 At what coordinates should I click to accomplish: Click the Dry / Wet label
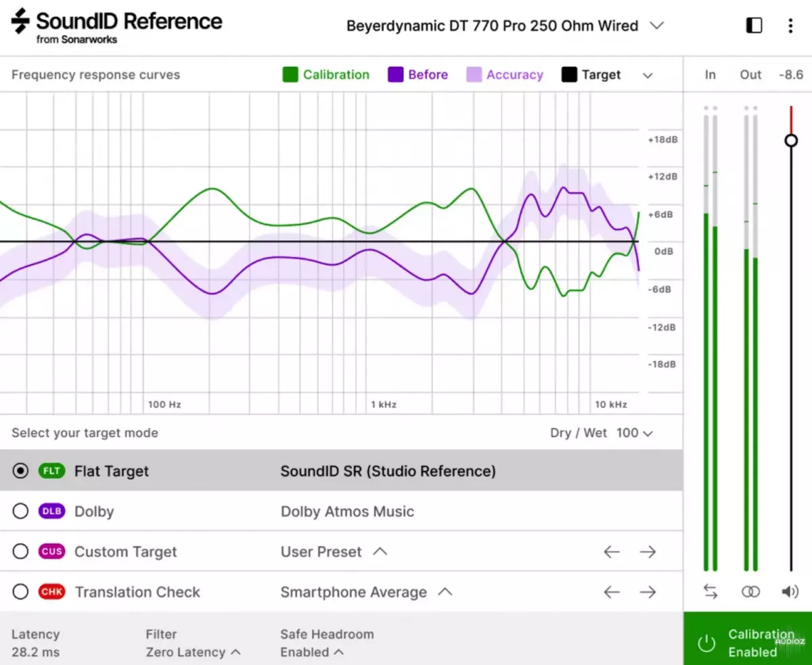click(579, 433)
